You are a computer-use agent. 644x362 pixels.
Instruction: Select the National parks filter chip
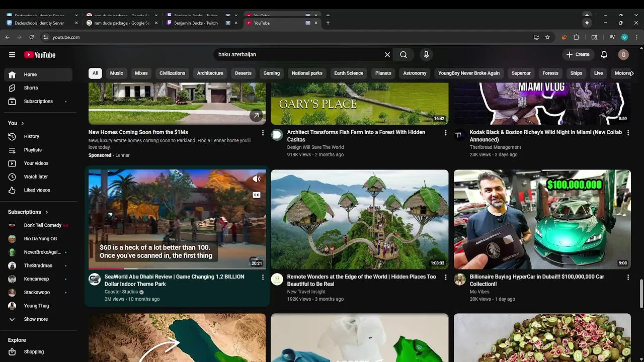[307, 73]
